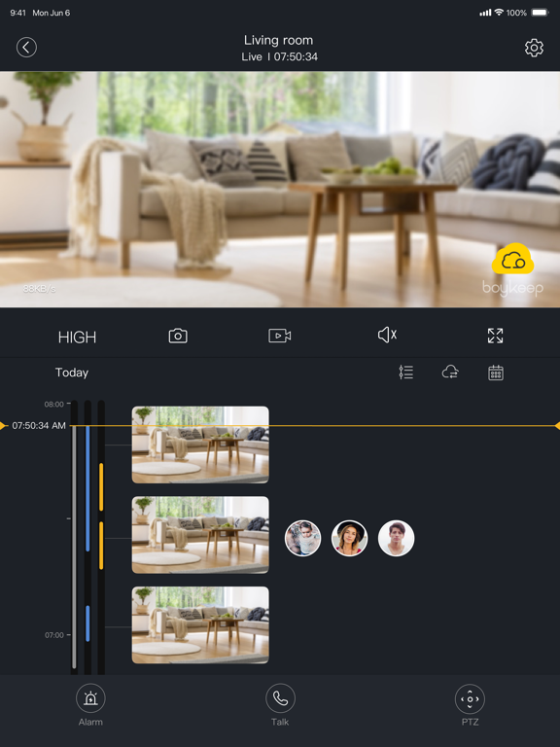
Task: Change HIGH video quality setting
Action: (77, 338)
